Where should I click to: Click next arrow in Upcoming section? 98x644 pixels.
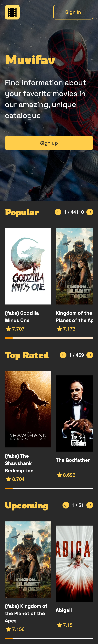point(90,505)
